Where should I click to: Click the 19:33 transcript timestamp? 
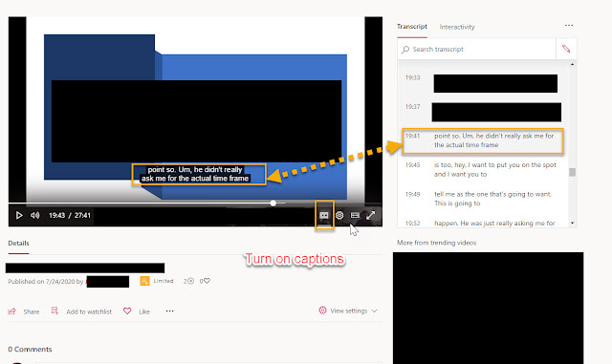[x=412, y=77]
